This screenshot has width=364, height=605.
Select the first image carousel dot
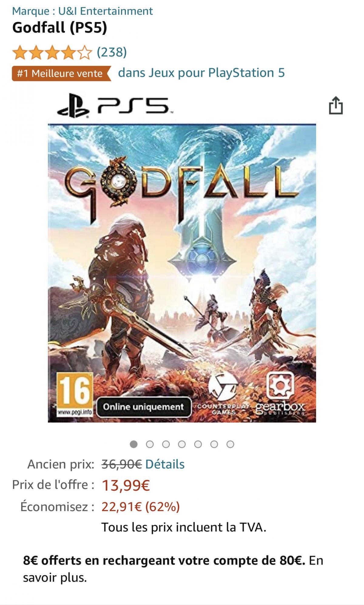coord(133,444)
